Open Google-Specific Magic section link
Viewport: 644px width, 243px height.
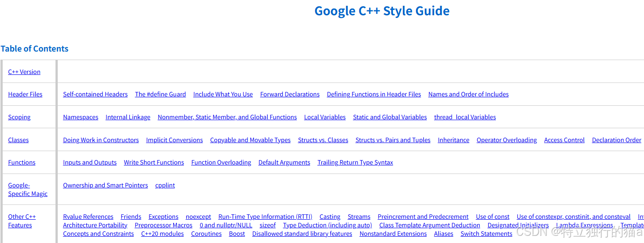point(28,190)
